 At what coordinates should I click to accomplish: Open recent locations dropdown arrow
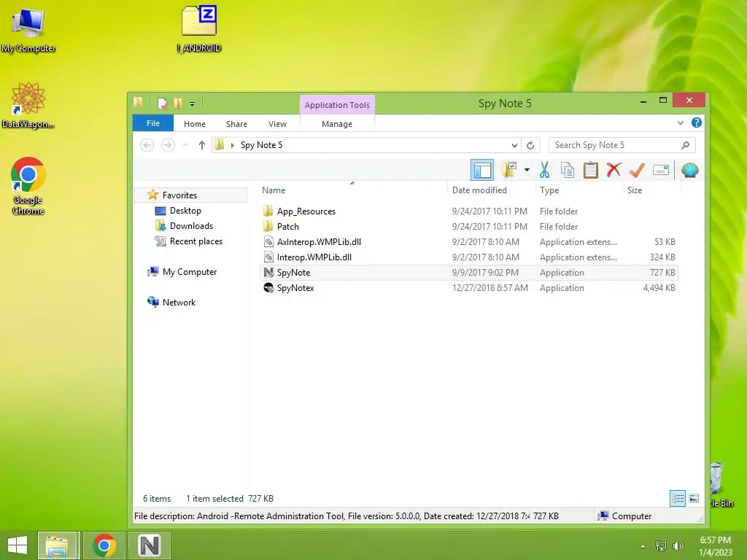[x=185, y=145]
